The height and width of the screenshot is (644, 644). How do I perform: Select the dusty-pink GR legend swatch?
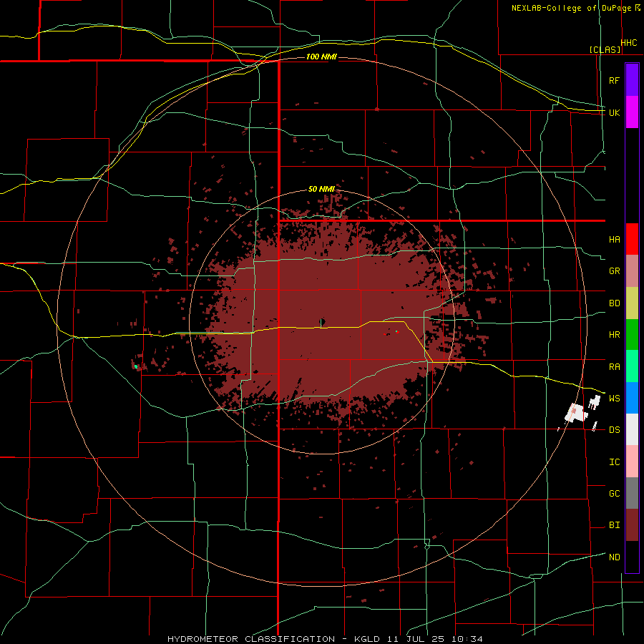coord(632,271)
